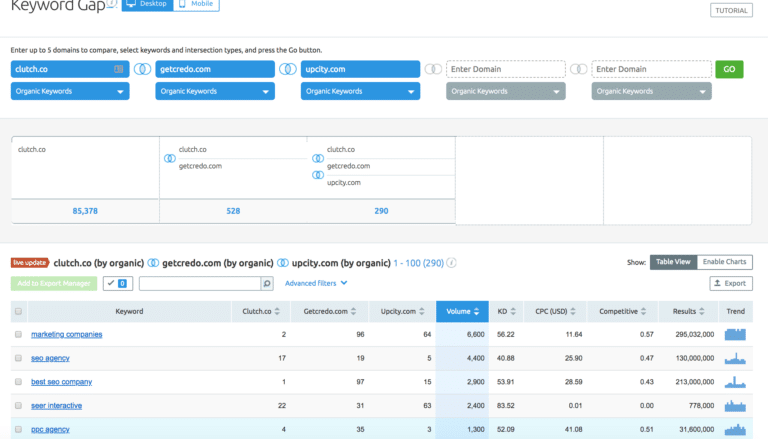The image size is (768, 439).
Task: Click intersection icon after the upcity.com input
Action: pyautogui.click(x=433, y=69)
